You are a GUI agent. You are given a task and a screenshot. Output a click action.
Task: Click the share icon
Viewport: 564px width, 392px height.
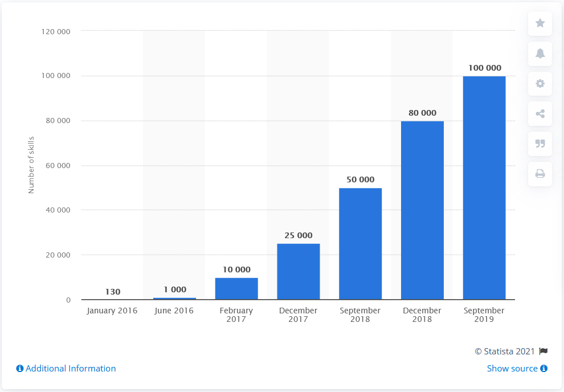coord(540,114)
